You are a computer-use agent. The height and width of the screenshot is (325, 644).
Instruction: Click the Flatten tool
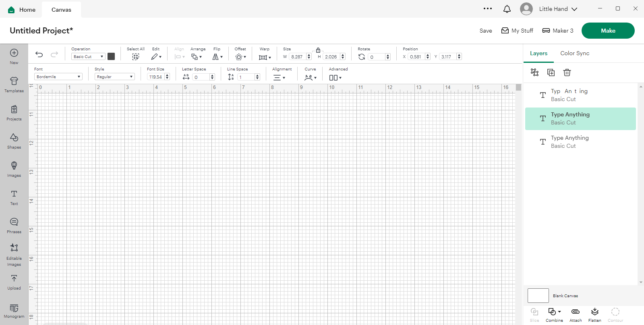[594, 315]
